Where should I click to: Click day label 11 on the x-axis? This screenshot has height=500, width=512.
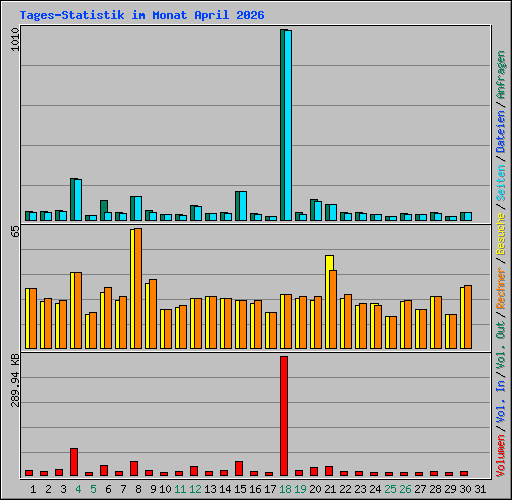pos(180,489)
